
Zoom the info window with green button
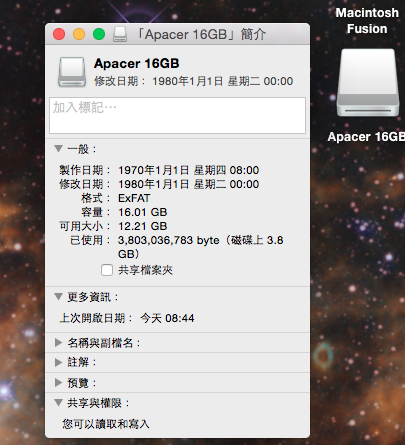[x=99, y=34]
